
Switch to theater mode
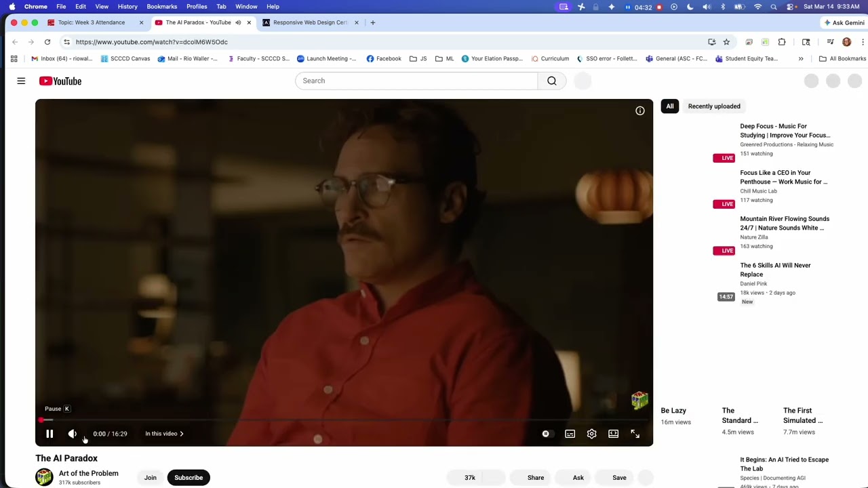[614, 434]
